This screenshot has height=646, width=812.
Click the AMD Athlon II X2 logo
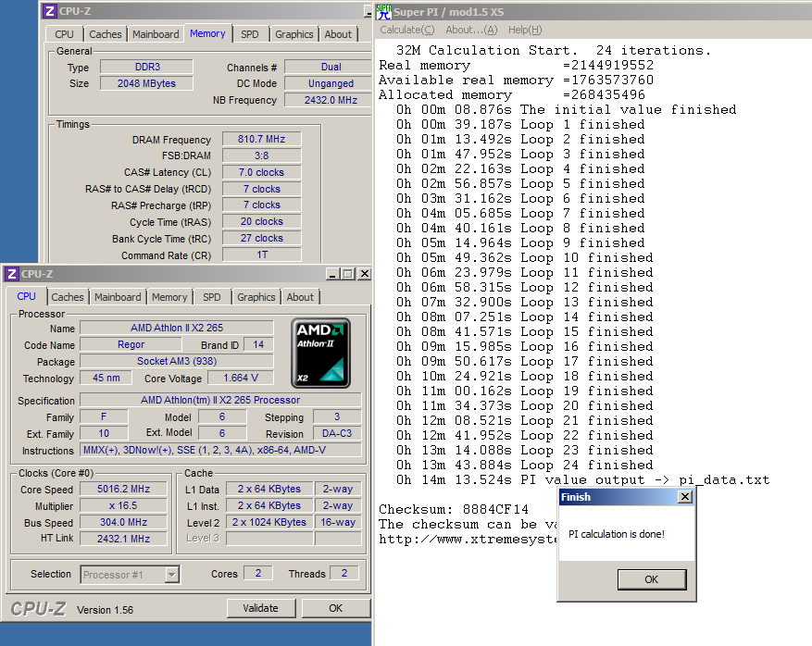point(320,353)
